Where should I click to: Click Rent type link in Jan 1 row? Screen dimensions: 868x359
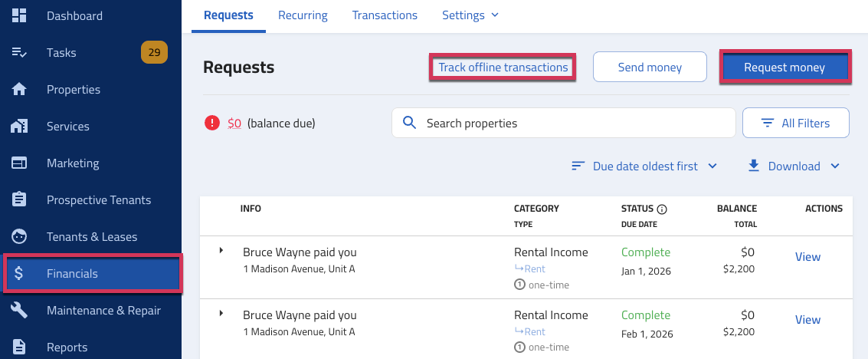coord(535,268)
